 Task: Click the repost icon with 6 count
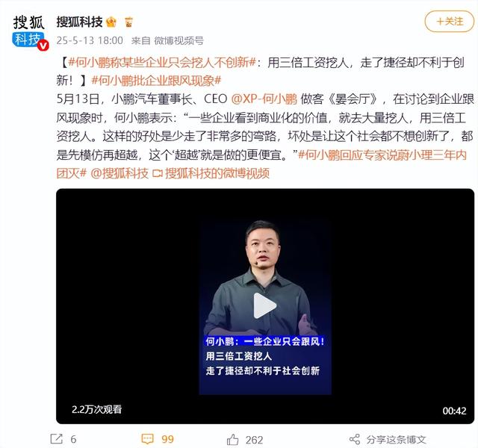tap(57, 439)
